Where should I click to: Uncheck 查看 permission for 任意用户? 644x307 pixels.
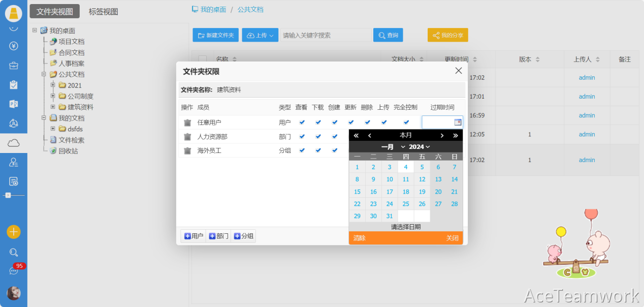tap(302, 122)
